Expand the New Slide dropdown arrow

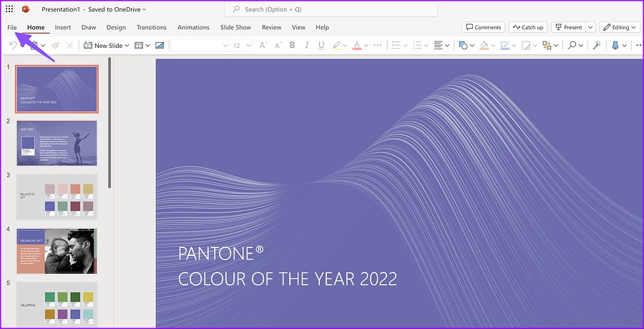tap(127, 45)
